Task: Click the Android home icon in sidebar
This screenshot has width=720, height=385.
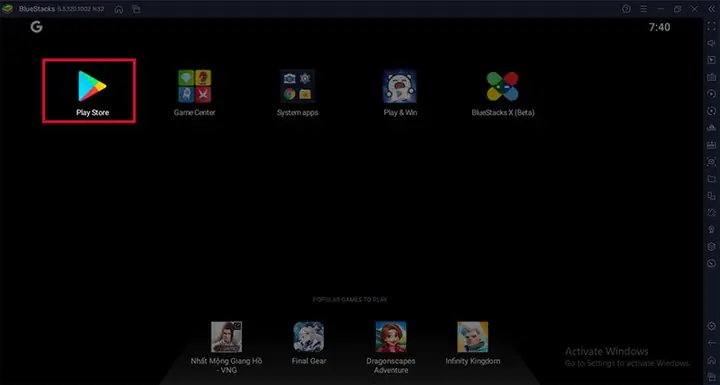Action: pyautogui.click(x=711, y=360)
